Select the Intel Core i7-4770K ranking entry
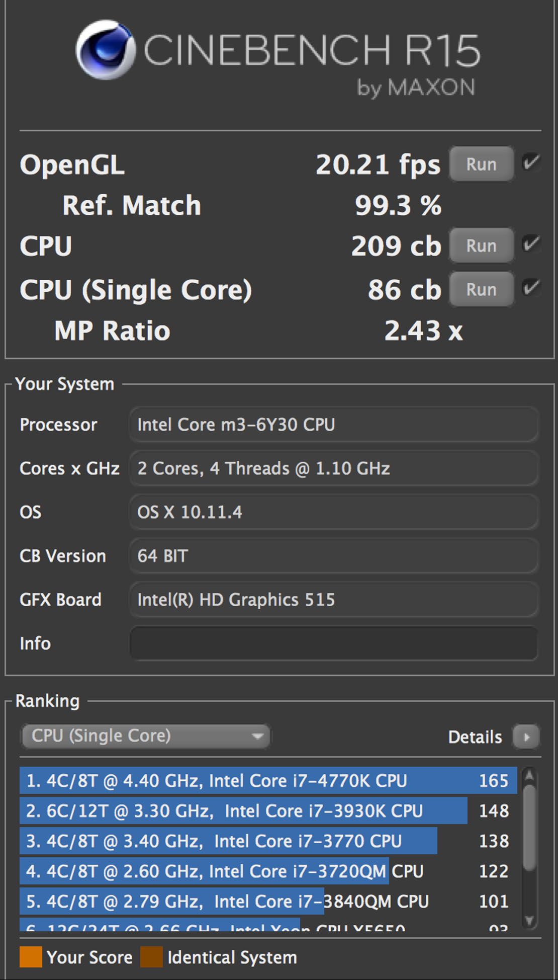Viewport: 558px width, 980px height. pyautogui.click(x=268, y=780)
